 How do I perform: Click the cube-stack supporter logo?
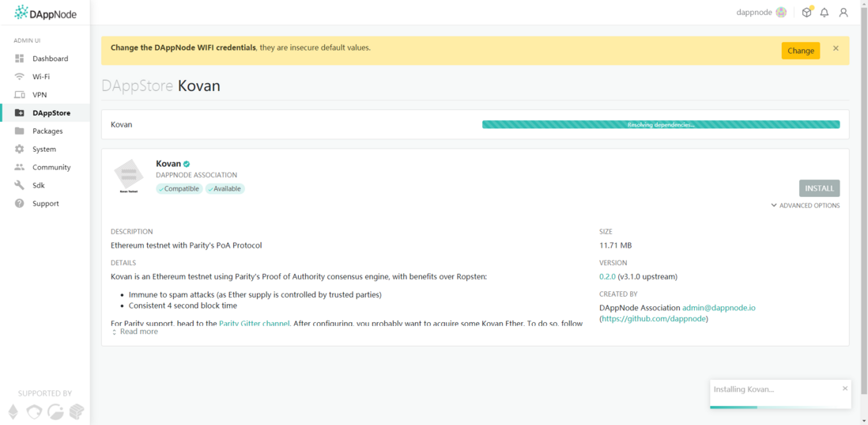click(76, 411)
